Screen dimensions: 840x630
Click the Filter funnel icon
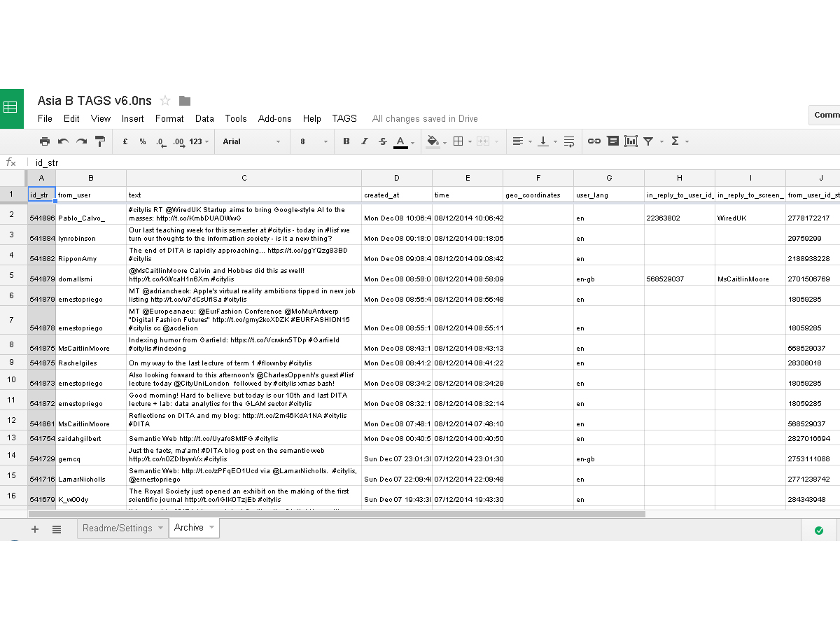[648, 141]
